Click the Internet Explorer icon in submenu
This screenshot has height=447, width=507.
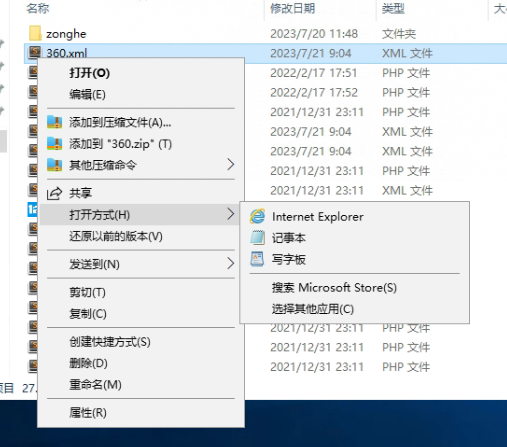coord(257,217)
